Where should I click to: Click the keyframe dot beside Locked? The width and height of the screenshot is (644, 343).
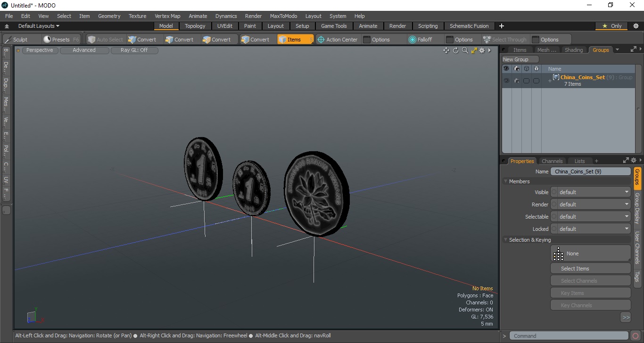(x=554, y=229)
